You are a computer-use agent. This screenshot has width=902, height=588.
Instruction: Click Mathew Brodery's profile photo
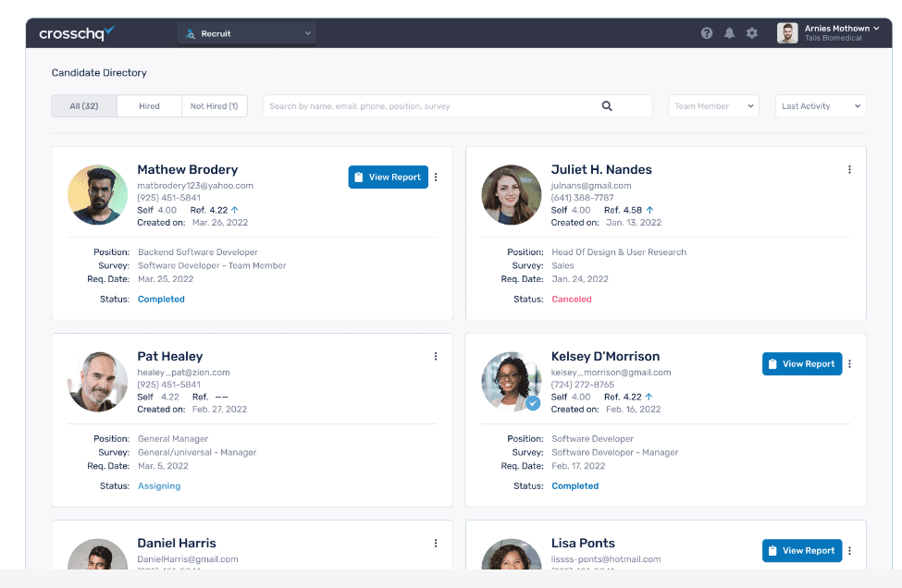[97, 195]
